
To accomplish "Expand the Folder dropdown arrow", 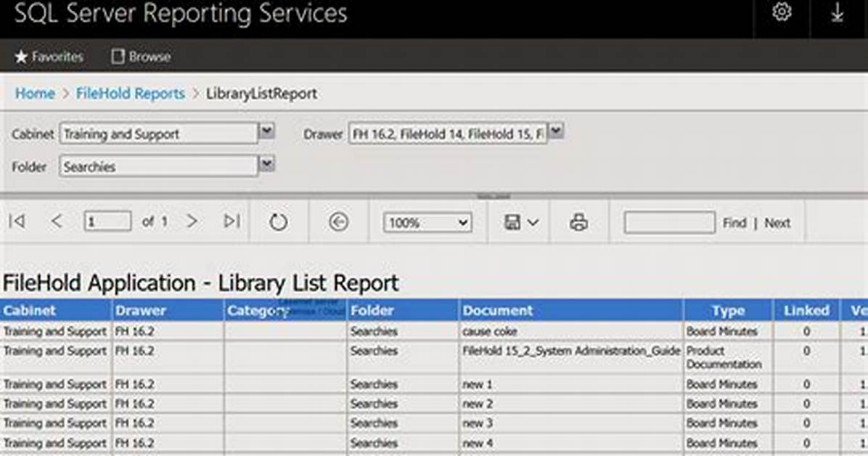I will click(267, 164).
